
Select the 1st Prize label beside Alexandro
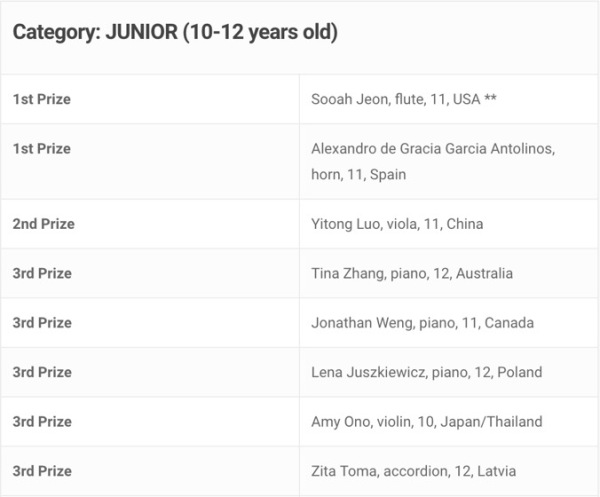point(42,149)
